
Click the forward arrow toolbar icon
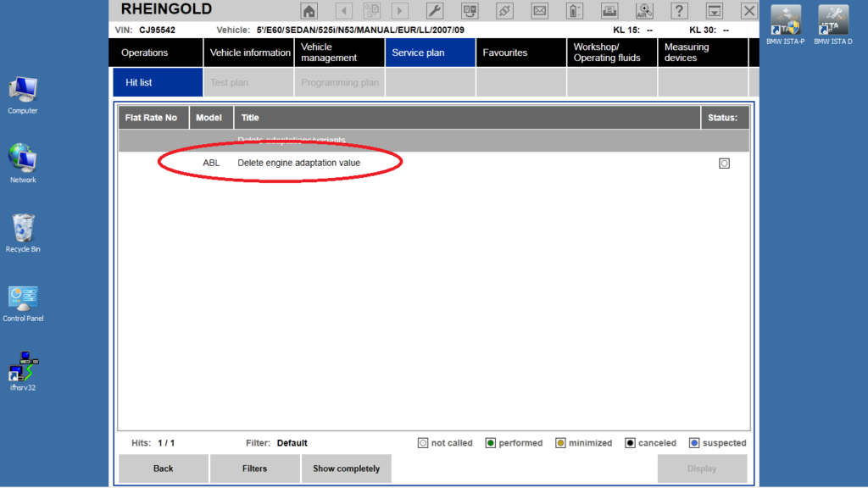point(400,10)
